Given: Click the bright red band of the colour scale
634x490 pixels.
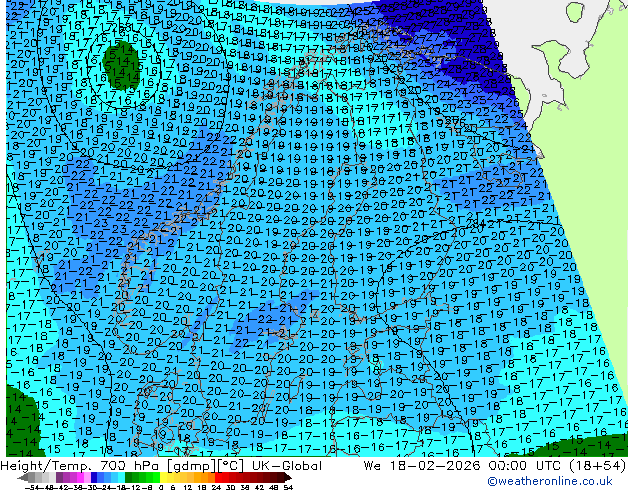Looking at the screenshot, I should pos(218,477).
